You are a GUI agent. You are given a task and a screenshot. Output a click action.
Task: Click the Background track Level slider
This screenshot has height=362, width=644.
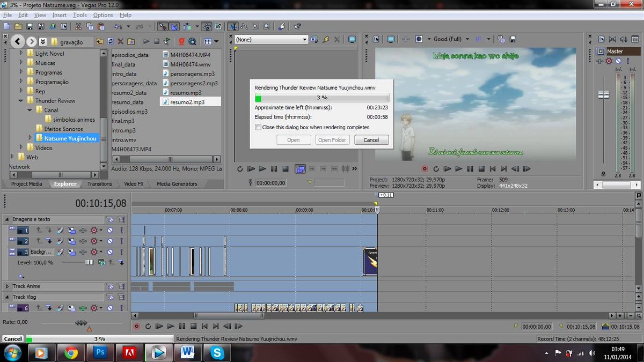[x=89, y=262]
